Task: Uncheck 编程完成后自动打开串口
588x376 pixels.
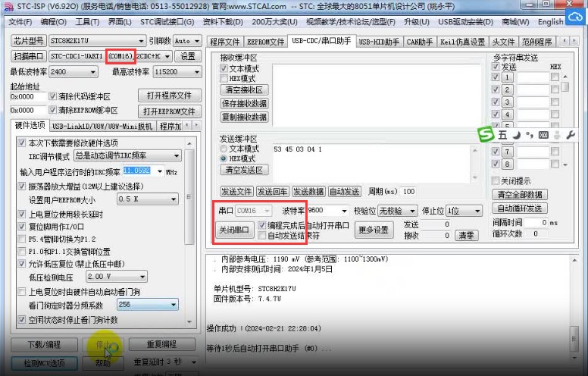Action: (262, 225)
